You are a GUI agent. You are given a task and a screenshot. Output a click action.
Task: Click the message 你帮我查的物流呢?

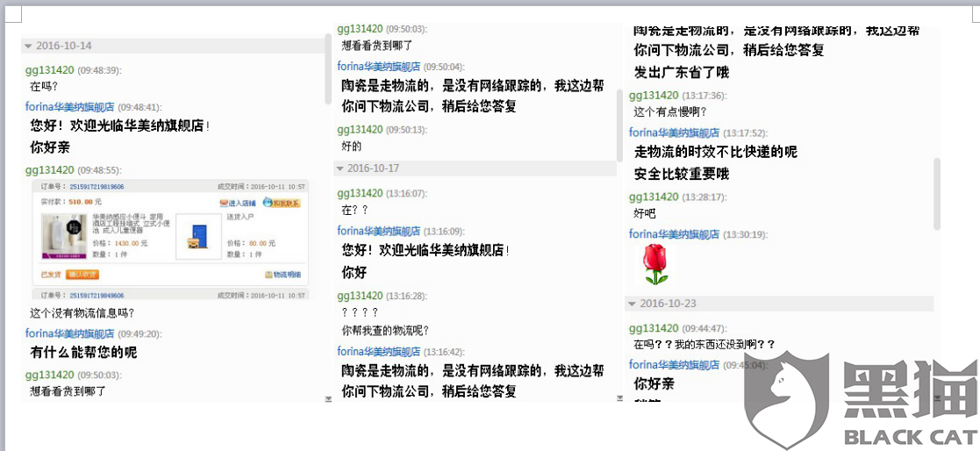[x=386, y=331]
